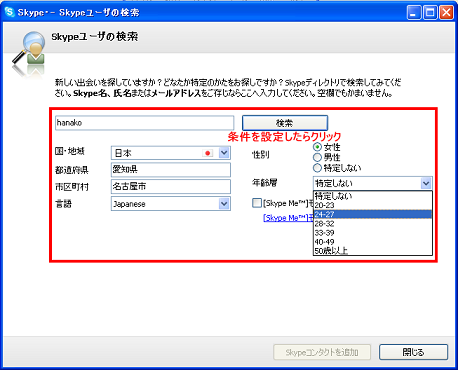Choose the 40-49 age range option

pyautogui.click(x=373, y=241)
